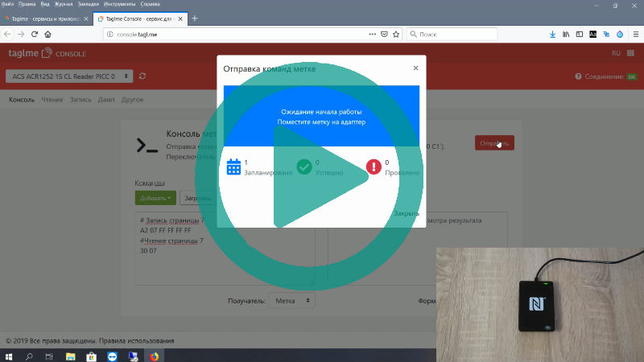
Task: Open Firefox downloads arrow icon
Action: [552, 34]
